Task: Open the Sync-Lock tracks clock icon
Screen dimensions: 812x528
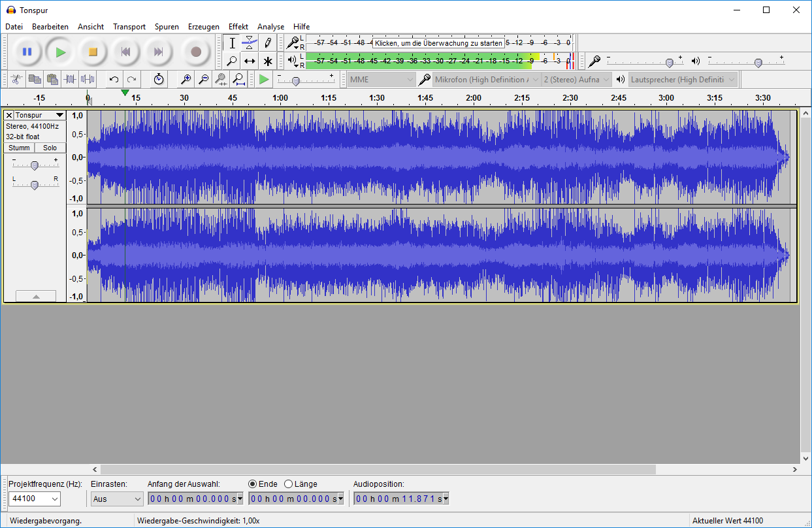Action: 159,79
